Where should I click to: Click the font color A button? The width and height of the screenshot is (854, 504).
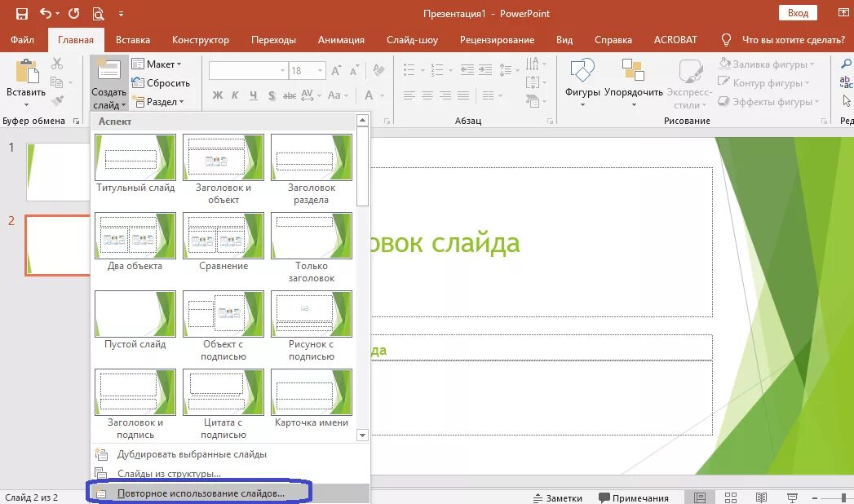click(x=369, y=95)
